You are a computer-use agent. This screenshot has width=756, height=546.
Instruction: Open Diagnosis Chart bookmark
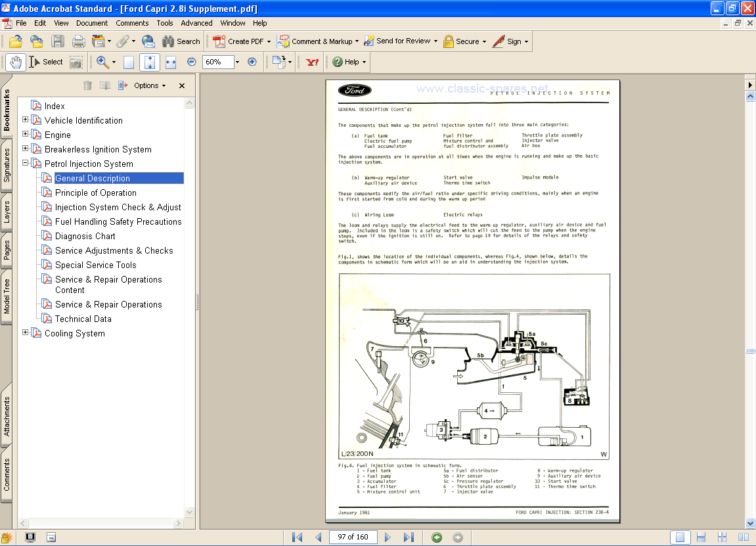[x=85, y=237]
